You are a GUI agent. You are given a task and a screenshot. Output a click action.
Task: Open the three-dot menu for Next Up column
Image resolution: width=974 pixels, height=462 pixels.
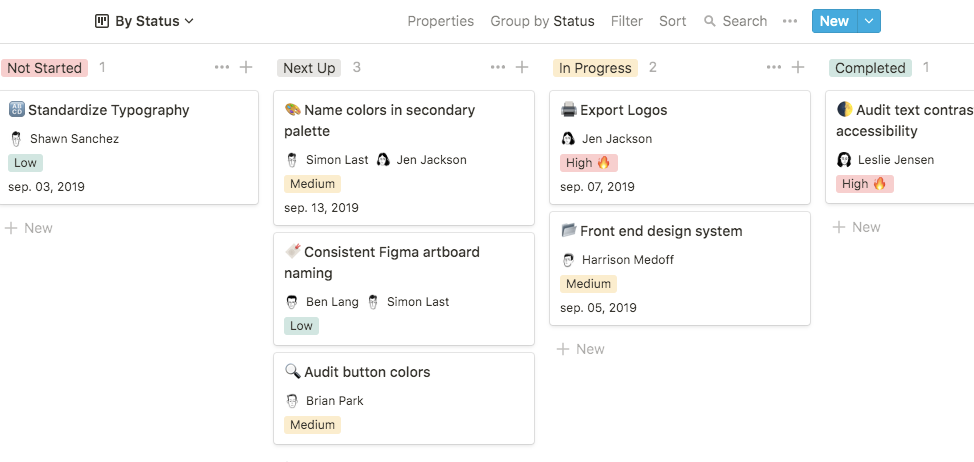tap(498, 67)
